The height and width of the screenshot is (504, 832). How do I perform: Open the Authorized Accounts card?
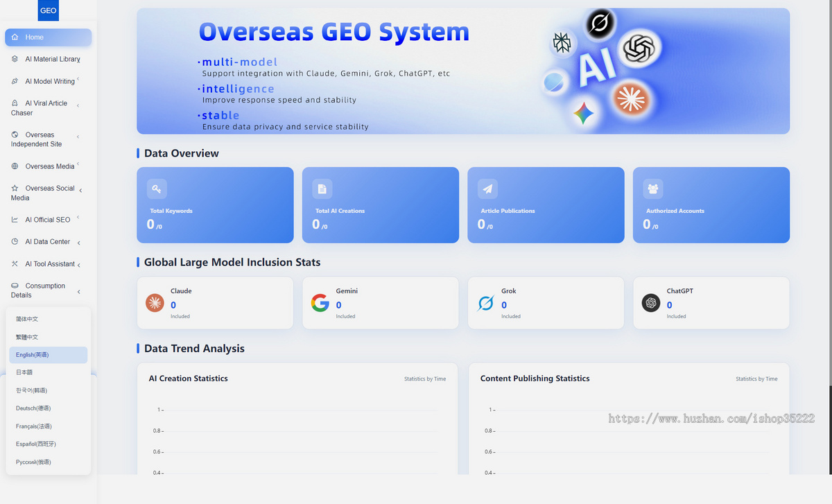point(711,205)
